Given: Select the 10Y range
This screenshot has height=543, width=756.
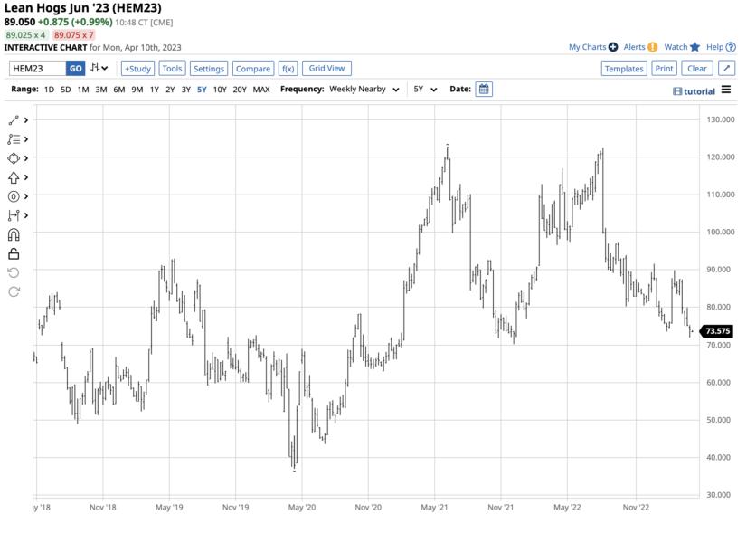Looking at the screenshot, I should tap(220, 90).
